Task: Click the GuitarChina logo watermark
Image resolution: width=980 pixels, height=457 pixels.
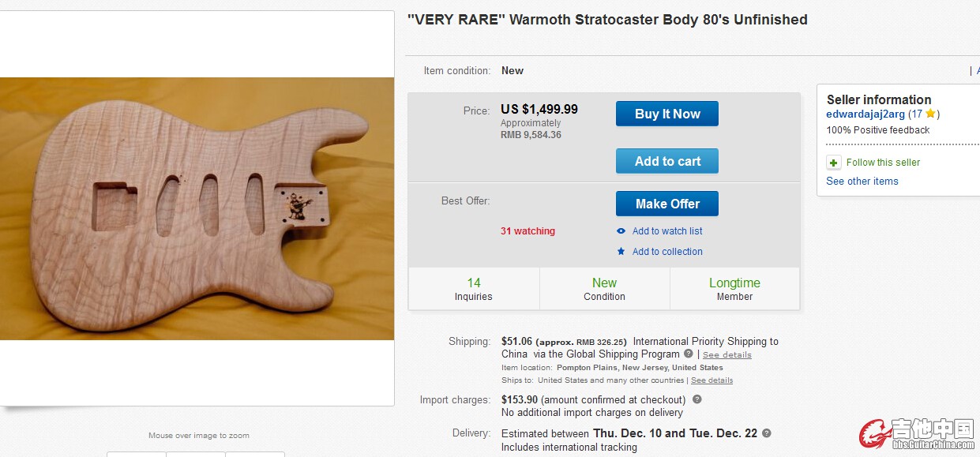Action: (917, 434)
